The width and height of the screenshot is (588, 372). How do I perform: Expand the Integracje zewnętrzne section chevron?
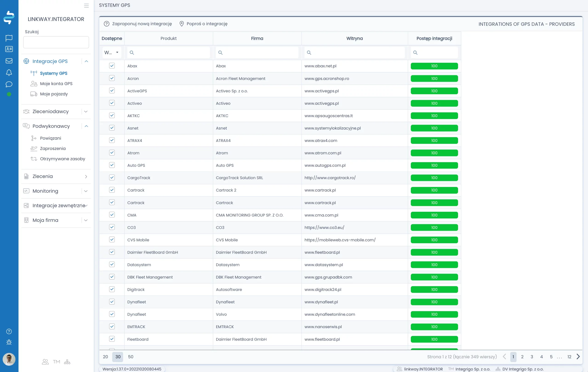coord(86,206)
